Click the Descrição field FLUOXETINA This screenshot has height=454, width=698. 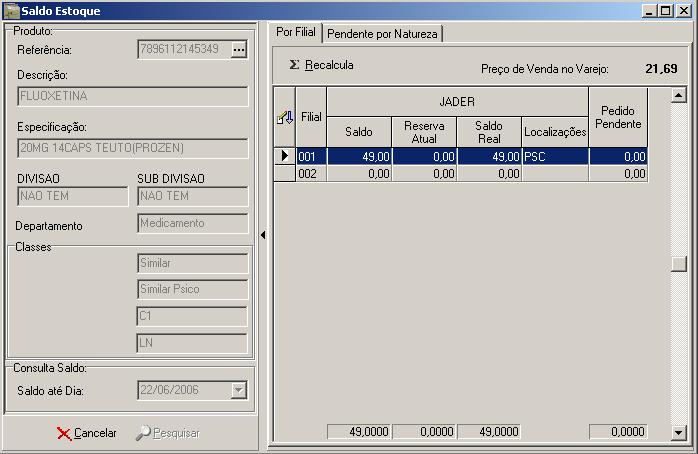tap(133, 96)
